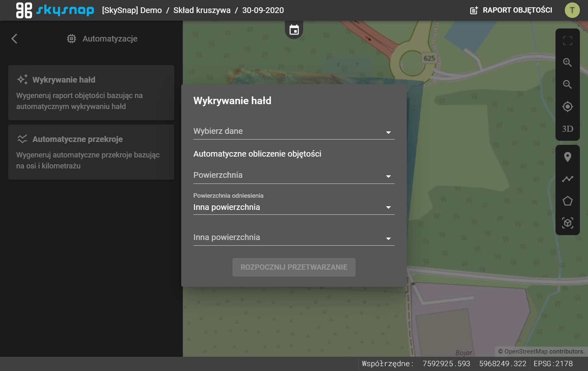
Task: Select the polyline measurement tool
Action: point(568,179)
